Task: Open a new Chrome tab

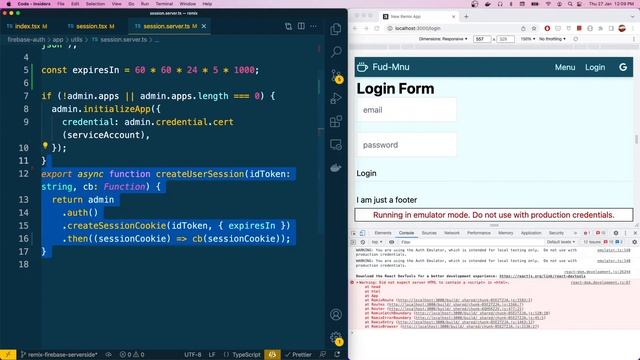Action: pos(466,16)
